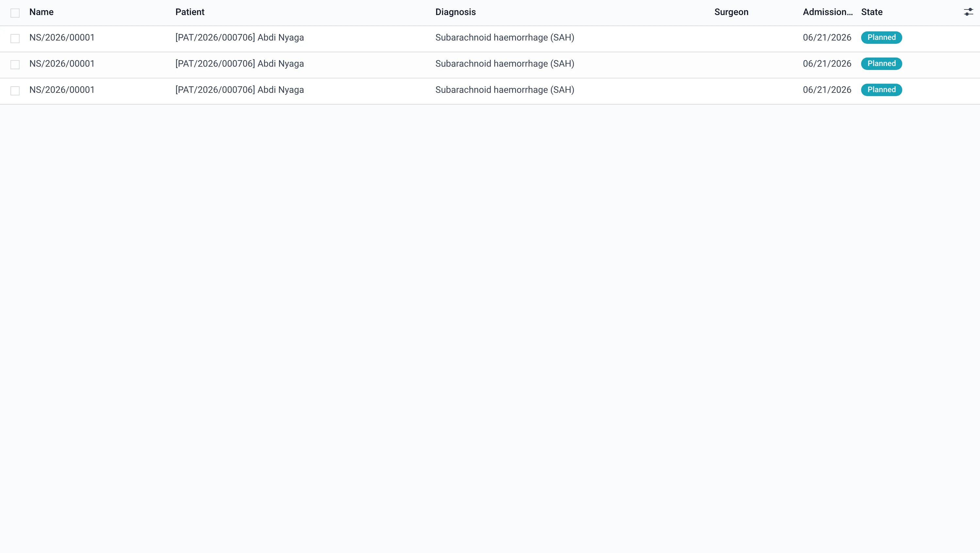Sort by Surgeon column header
The image size is (980, 553).
point(731,12)
